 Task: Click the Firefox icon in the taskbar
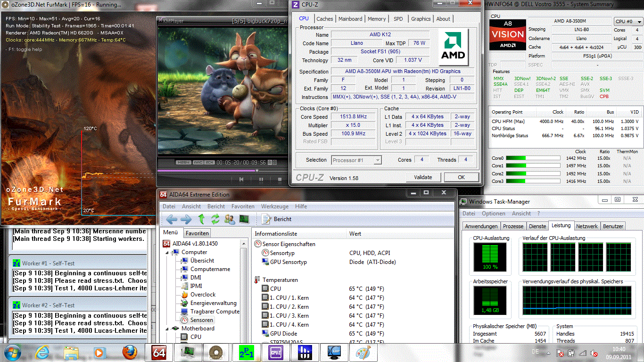[x=129, y=352]
